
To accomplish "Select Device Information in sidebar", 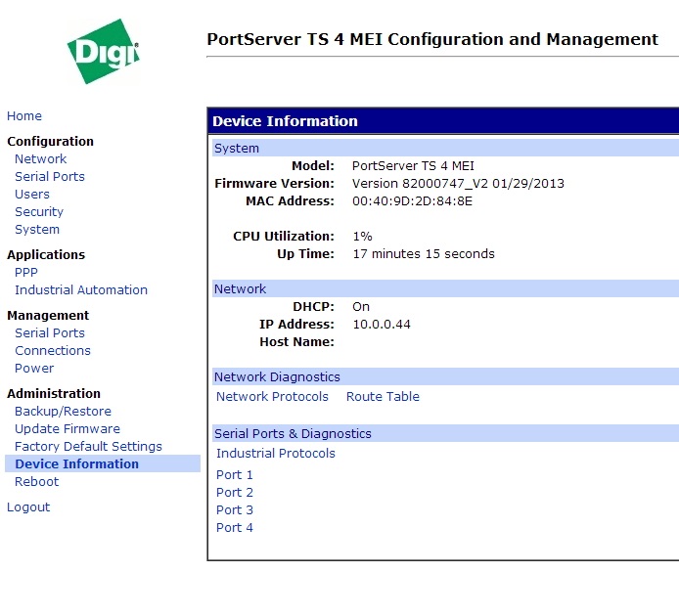I will 103,463.
